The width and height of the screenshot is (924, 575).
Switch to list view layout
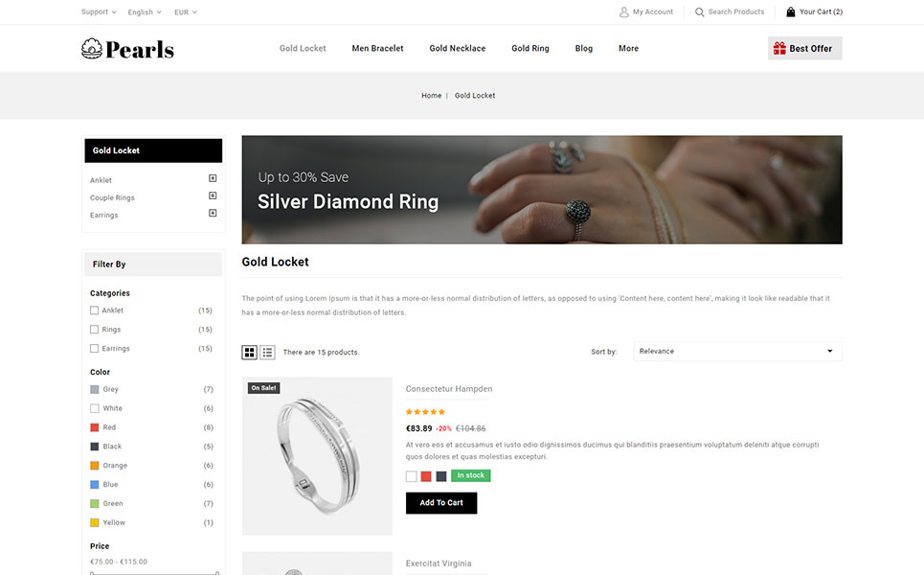click(x=267, y=352)
